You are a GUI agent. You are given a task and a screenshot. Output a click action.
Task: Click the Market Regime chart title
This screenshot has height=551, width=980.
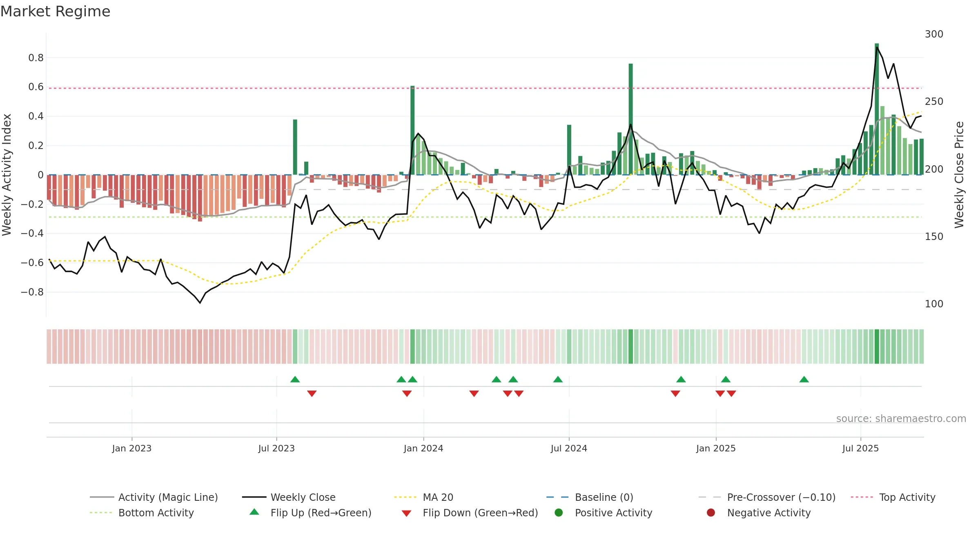point(55,11)
